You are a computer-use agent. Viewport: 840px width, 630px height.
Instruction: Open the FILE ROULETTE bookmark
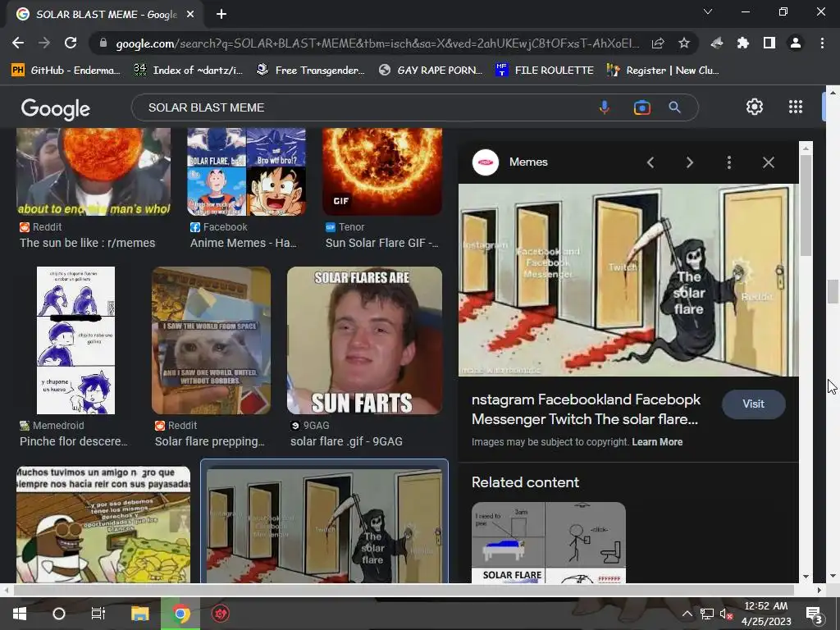point(545,71)
